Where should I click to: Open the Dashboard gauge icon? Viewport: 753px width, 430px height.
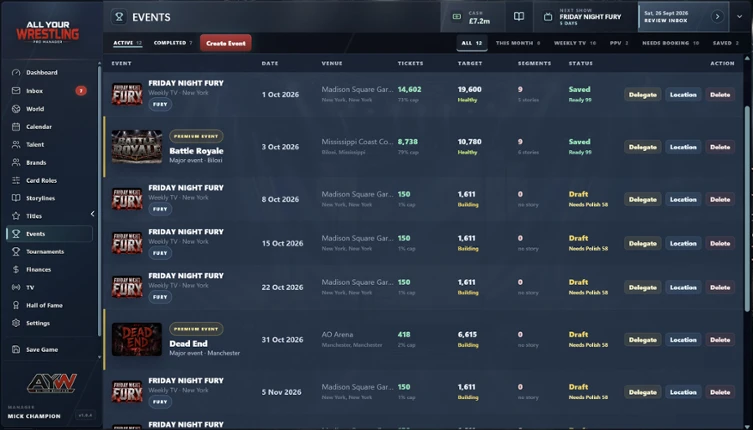tap(16, 73)
